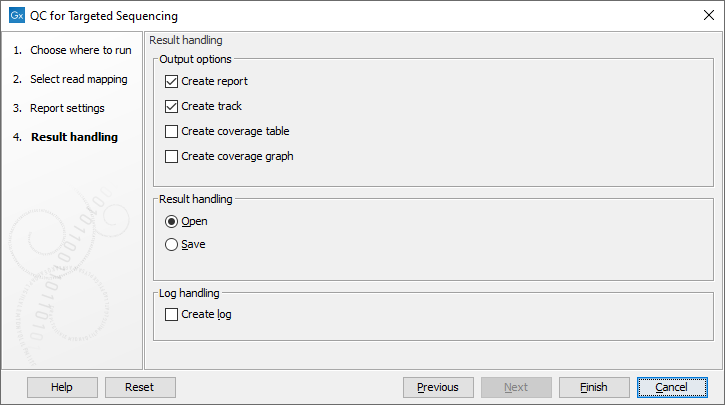Enable the Create coverage table checkbox
Screen dimensions: 725x405
click(x=172, y=131)
